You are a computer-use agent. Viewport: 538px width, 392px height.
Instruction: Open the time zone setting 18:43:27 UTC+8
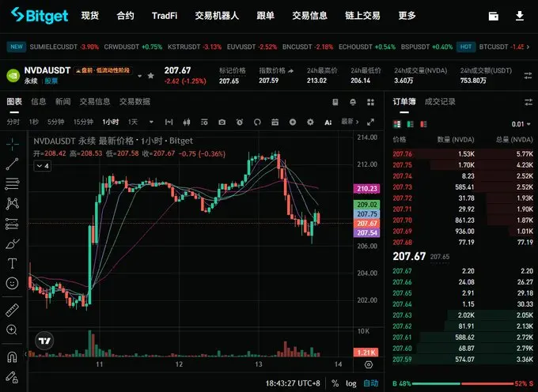(x=293, y=383)
